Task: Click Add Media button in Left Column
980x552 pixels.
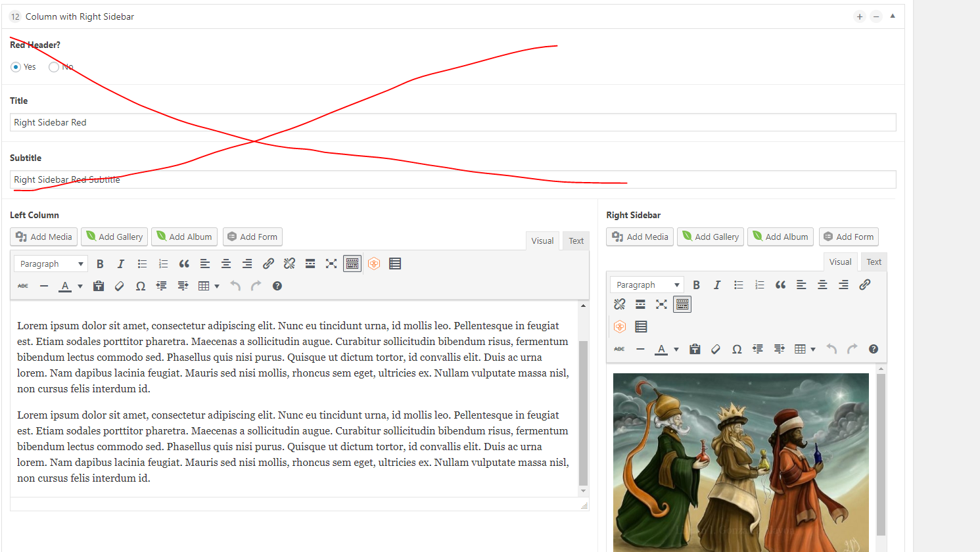Action: coord(44,237)
